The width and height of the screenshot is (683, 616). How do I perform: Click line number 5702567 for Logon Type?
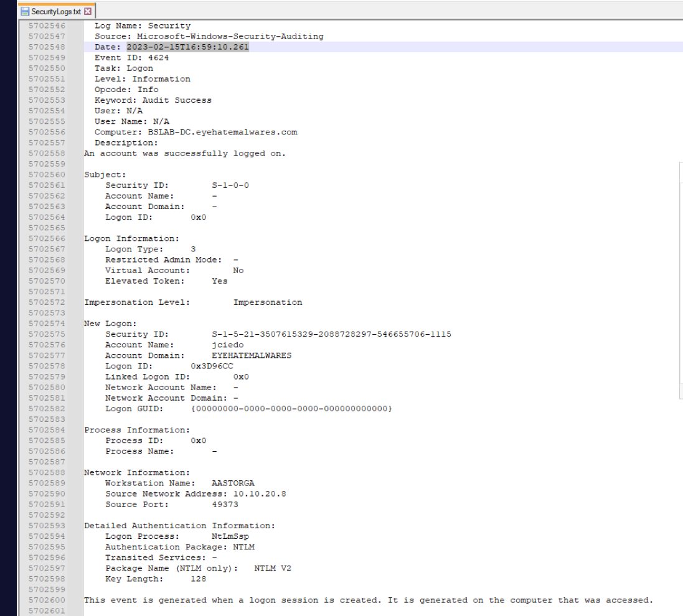click(47, 249)
